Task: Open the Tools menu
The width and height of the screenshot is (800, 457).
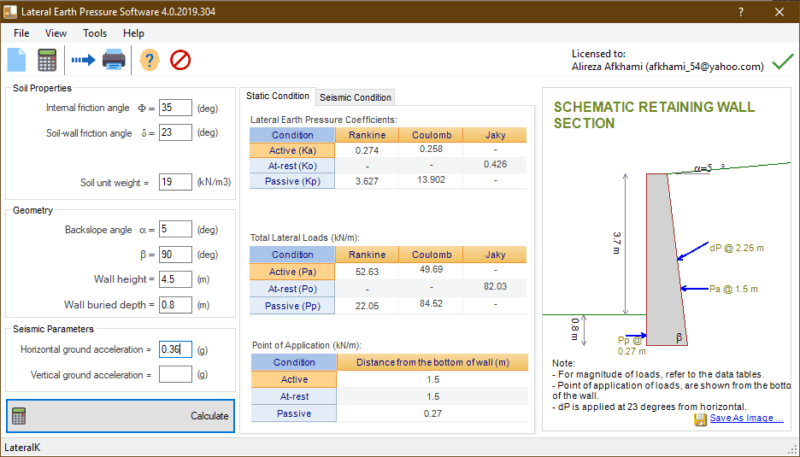Action: point(95,33)
